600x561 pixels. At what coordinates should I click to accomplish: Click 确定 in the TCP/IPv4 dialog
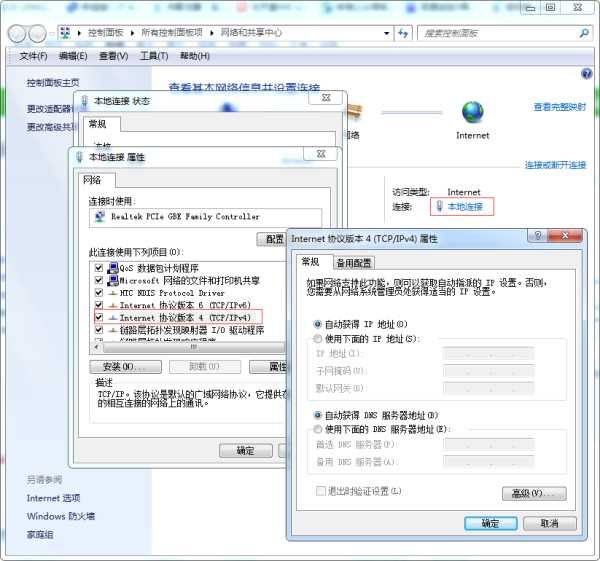coord(491,523)
